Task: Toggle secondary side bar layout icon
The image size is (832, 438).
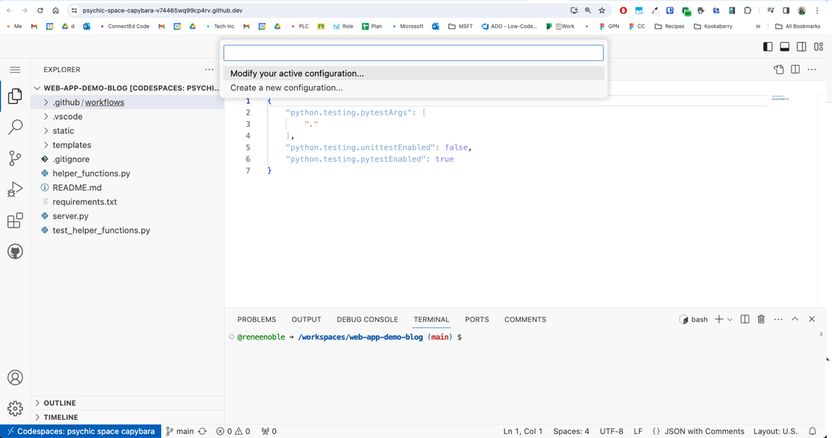Action: [802, 47]
